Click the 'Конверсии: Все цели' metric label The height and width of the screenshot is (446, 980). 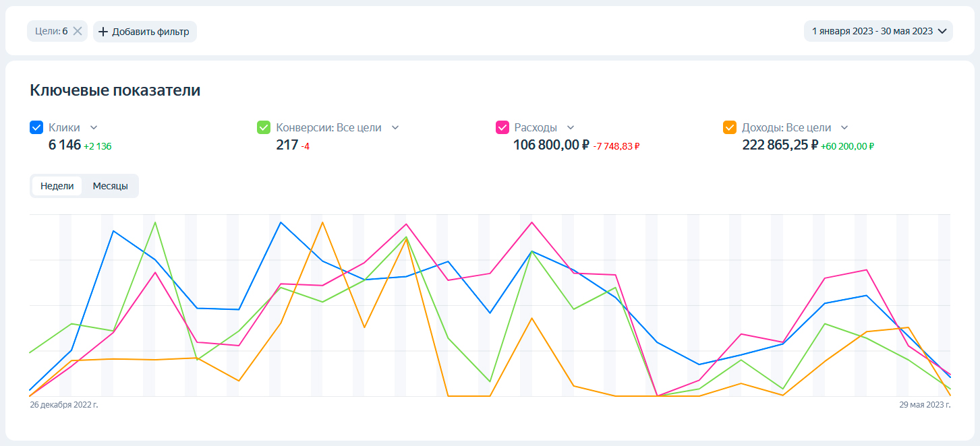(x=328, y=127)
